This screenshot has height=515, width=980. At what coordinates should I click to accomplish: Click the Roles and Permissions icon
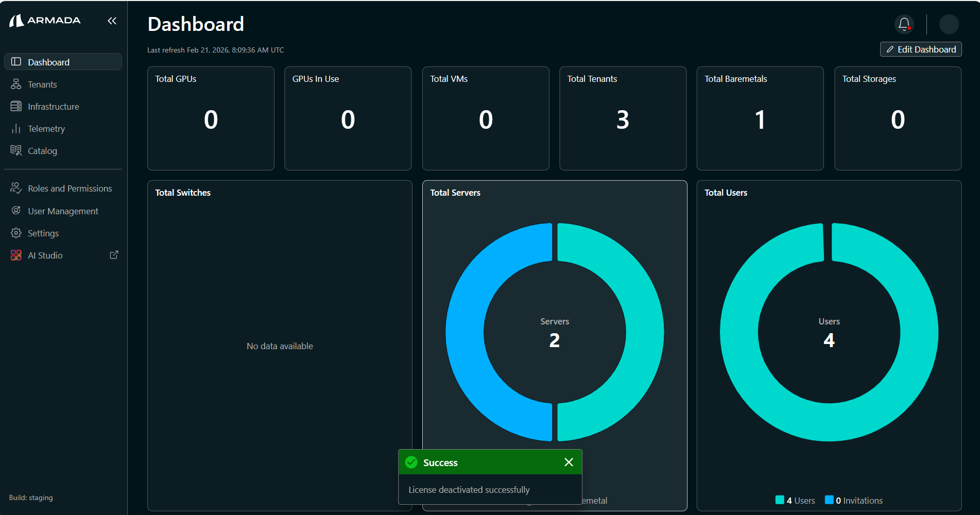16,188
